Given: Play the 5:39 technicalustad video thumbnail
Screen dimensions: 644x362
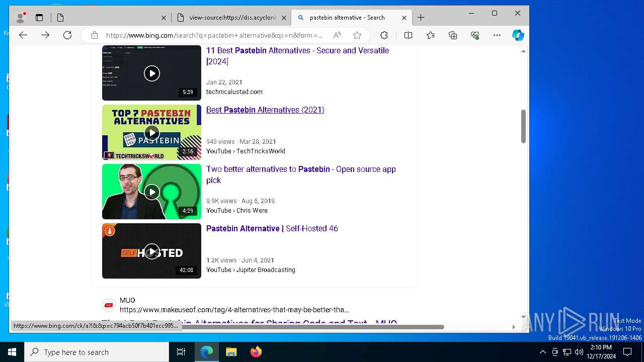Looking at the screenshot, I should (151, 73).
